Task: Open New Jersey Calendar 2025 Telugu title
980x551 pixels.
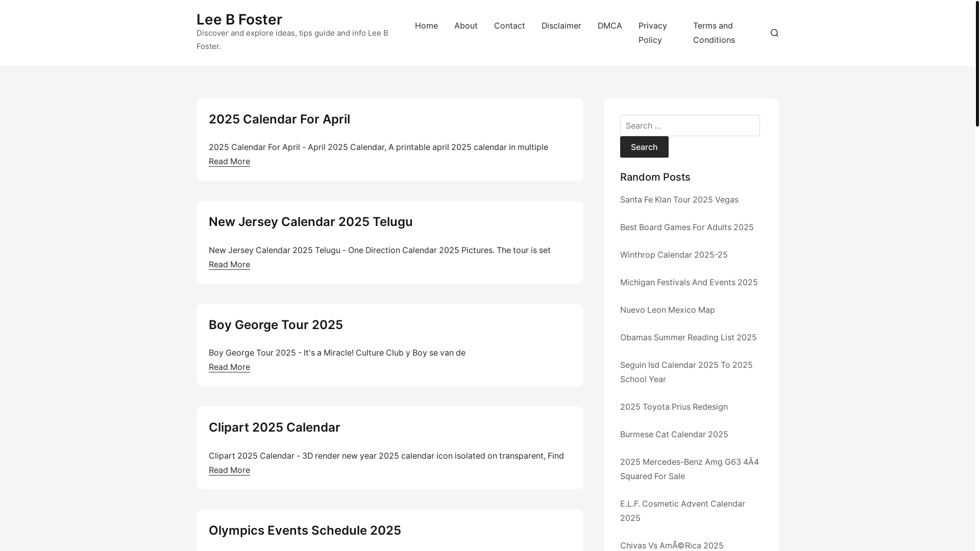Action: pos(310,222)
